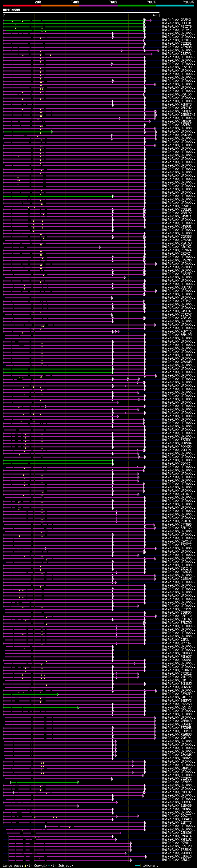Click hit label UniRef100_B0KWU5

point(177,684)
